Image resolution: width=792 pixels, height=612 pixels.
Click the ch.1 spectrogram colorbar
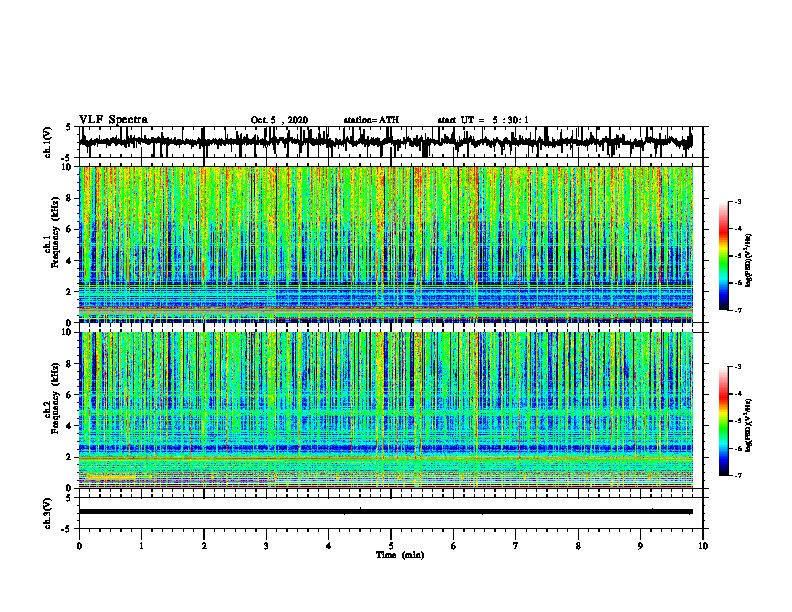(723, 256)
